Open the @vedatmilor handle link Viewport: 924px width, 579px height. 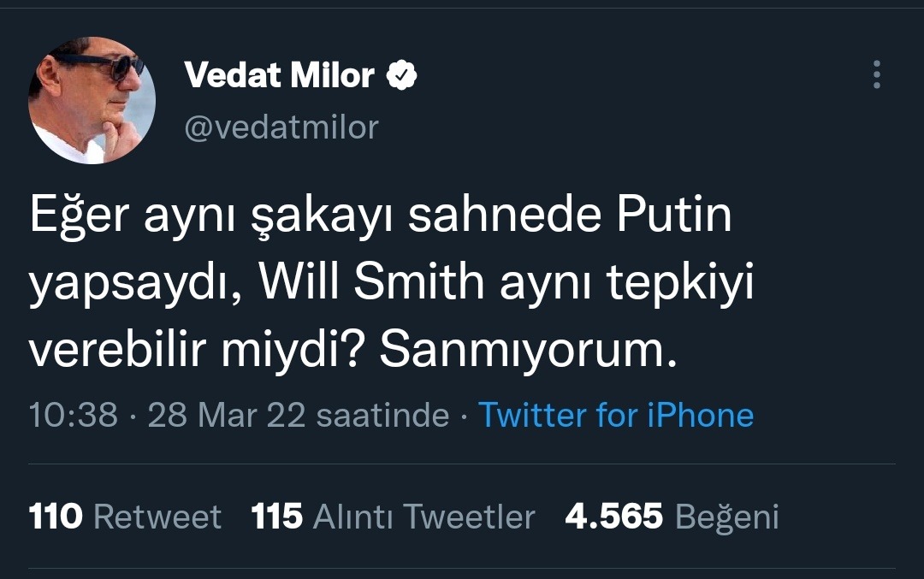point(281,127)
